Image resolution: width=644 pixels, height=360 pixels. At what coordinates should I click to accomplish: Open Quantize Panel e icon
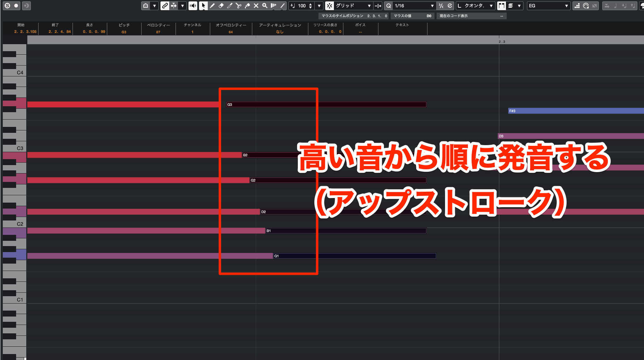click(x=450, y=6)
